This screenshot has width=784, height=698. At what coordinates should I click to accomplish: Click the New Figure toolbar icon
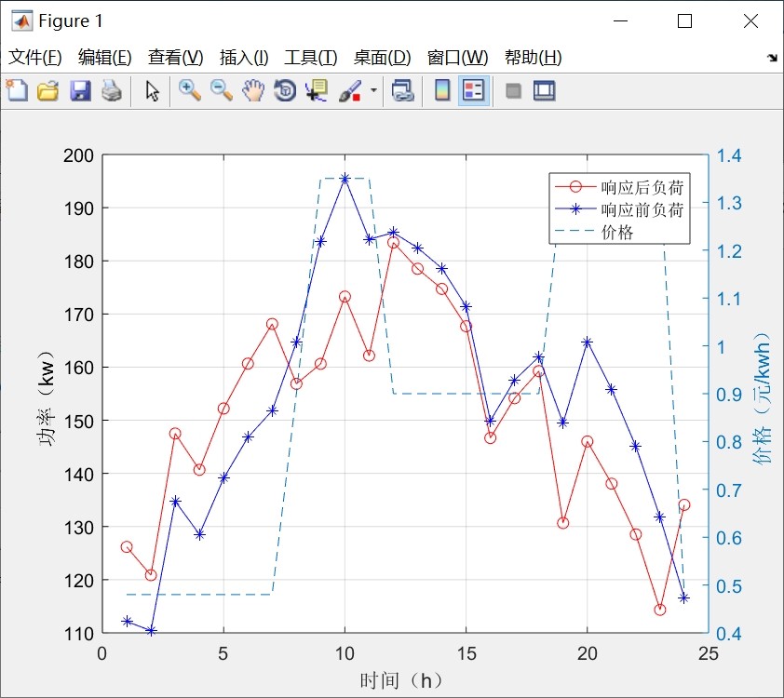(x=17, y=91)
